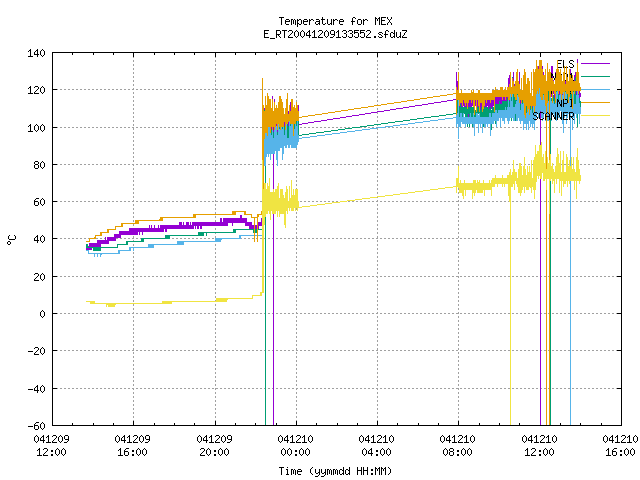Image resolution: width=640 pixels, height=480 pixels.
Task: Click the 100 y-axis tick label
Action: [x=36, y=128]
